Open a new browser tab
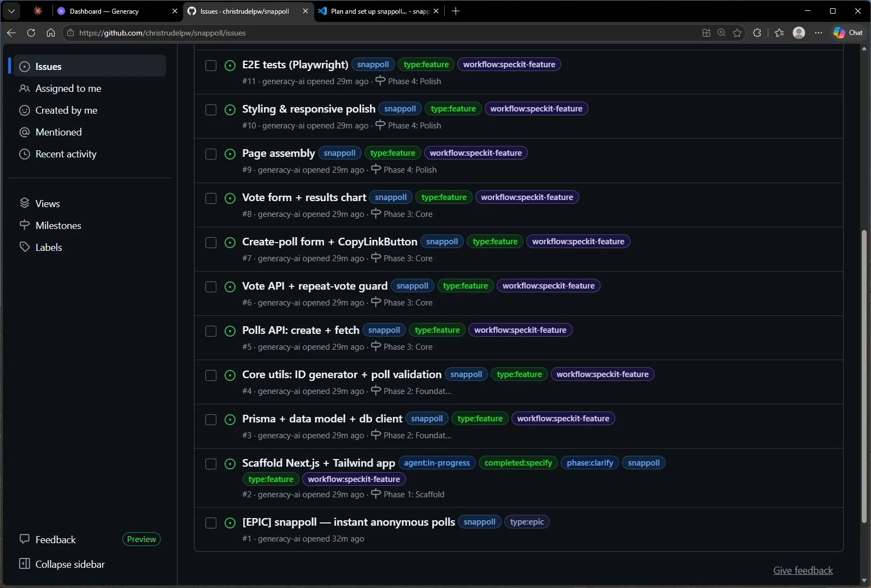 456,11
